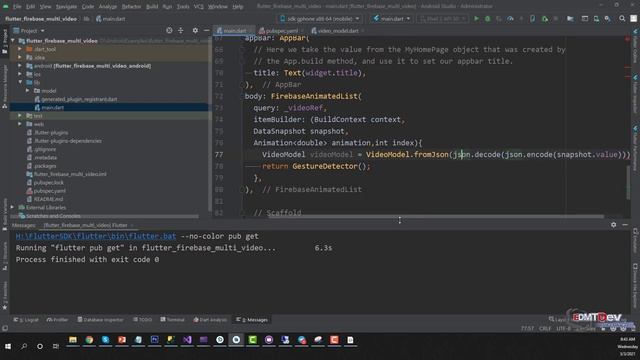Open Messages panel settings gear

(x=613, y=225)
